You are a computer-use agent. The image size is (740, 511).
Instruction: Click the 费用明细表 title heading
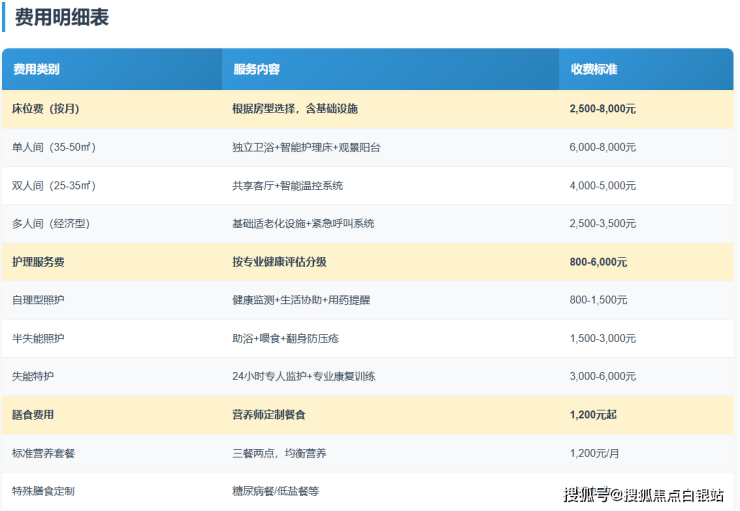click(x=62, y=17)
